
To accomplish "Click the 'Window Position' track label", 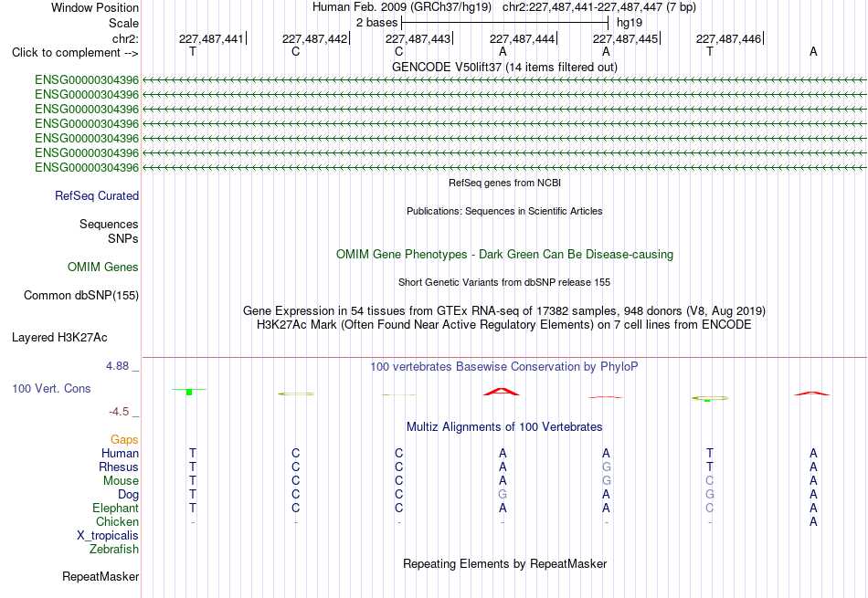I will [95, 7].
